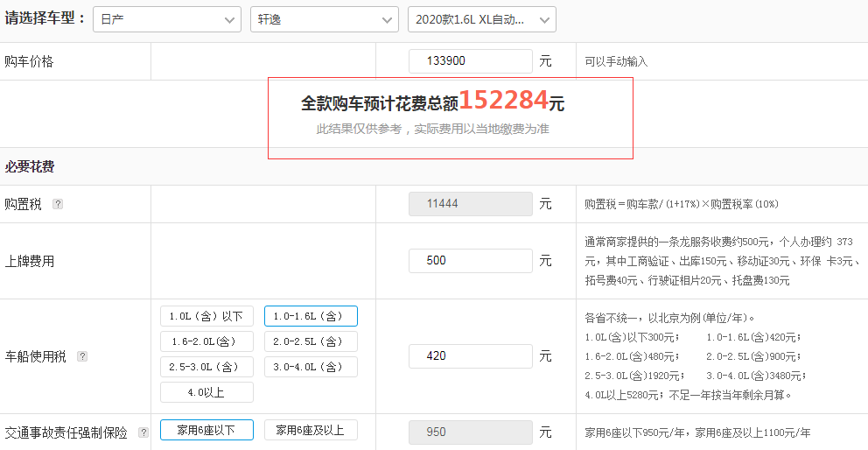
Task: Select the 家用6座以下 insurance option
Action: click(x=206, y=430)
